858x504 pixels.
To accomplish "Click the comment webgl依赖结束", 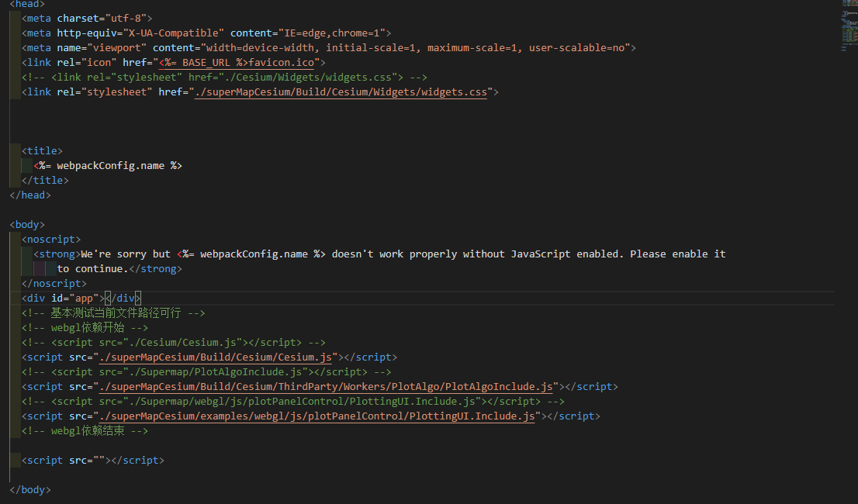I will [x=85, y=431].
